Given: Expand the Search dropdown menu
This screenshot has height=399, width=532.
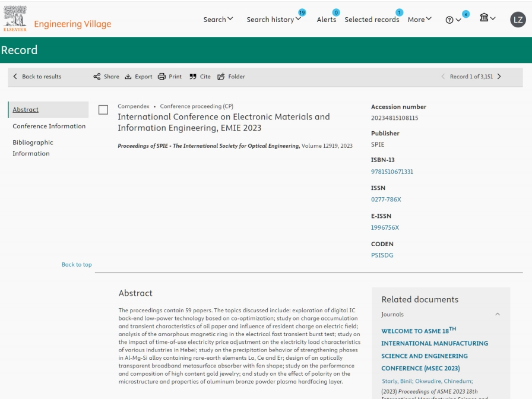Looking at the screenshot, I should click(218, 20).
